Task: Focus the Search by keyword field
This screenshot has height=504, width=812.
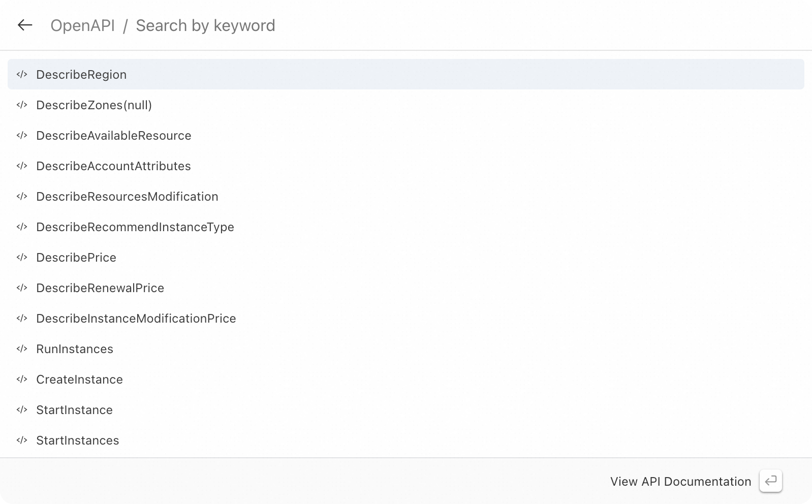Action: 205,25
